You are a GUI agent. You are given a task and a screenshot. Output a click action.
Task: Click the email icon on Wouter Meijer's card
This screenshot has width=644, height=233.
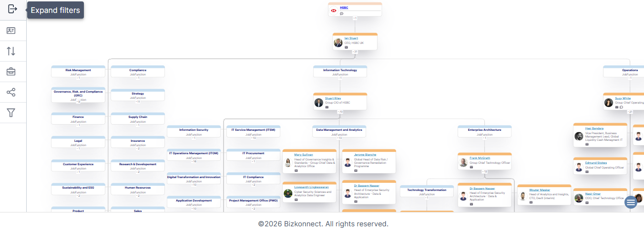click(x=531, y=202)
